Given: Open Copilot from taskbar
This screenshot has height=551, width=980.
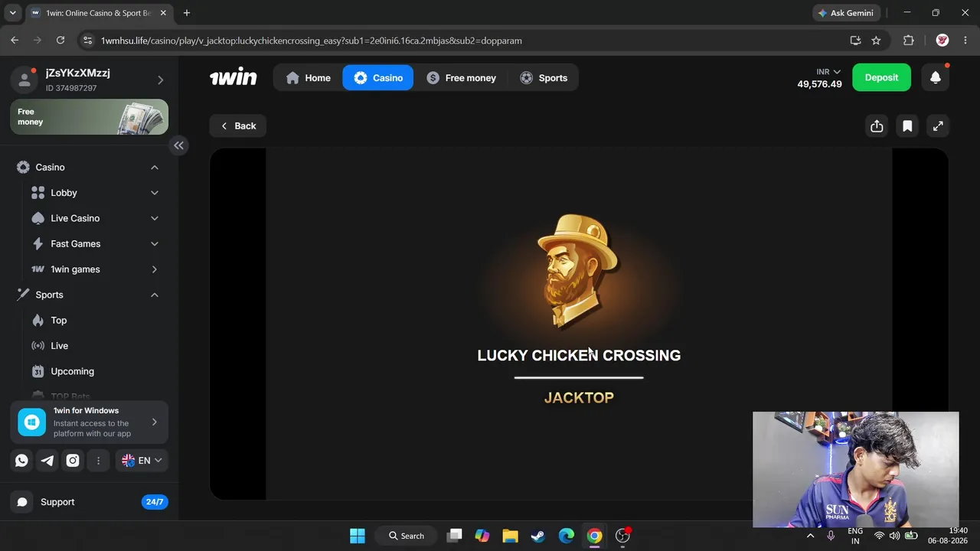Looking at the screenshot, I should (482, 536).
